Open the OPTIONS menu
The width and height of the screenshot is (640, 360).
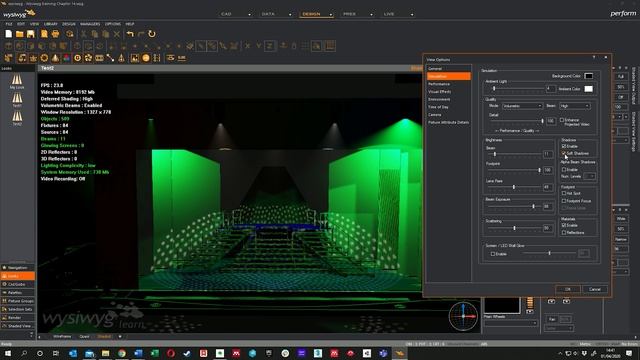click(113, 24)
